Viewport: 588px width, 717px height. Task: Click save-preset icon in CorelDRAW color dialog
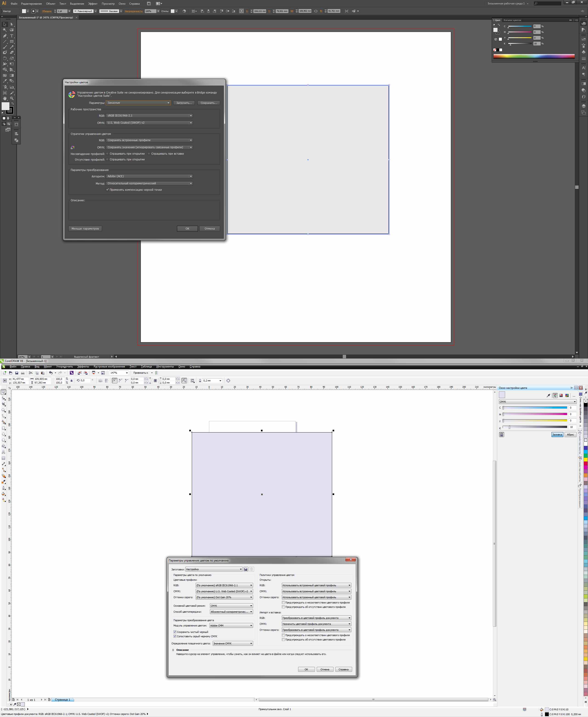(246, 569)
